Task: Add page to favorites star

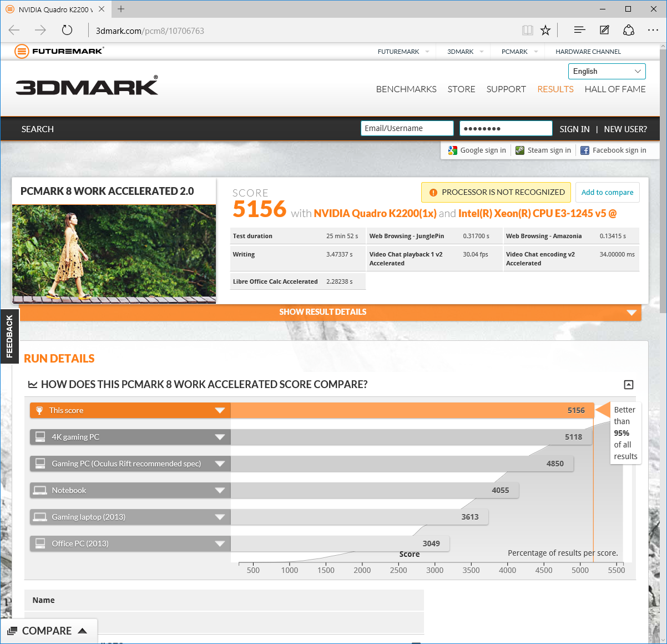Action: pyautogui.click(x=545, y=30)
